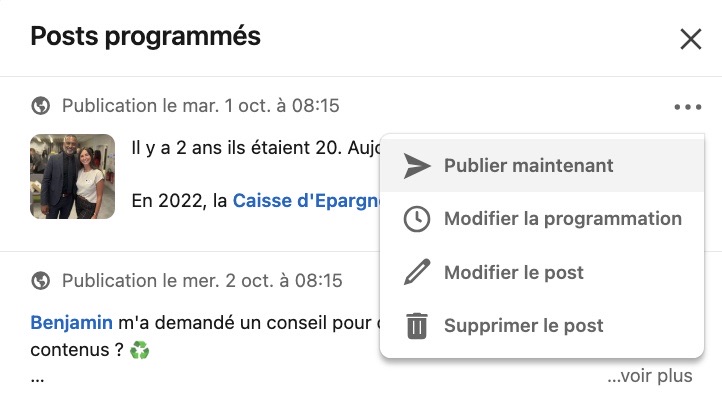Click the clock icon for scheduling
This screenshot has height=420, width=722.
coord(417,219)
